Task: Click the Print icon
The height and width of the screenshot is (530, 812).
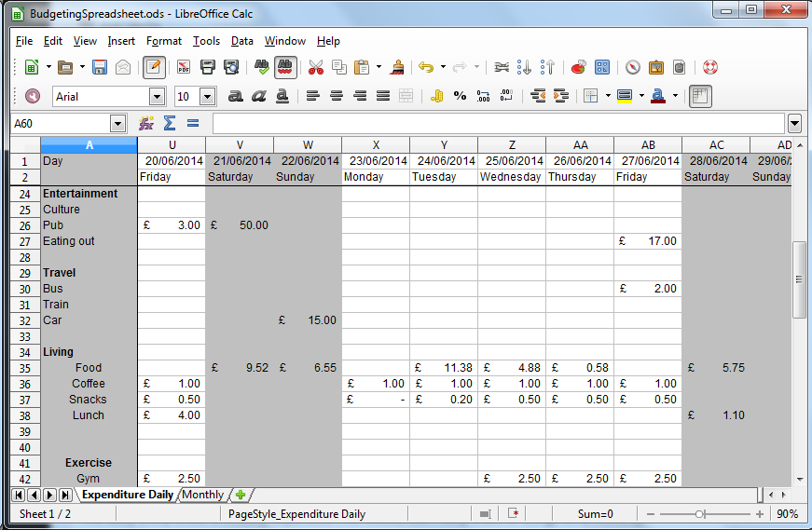Action: [x=207, y=67]
